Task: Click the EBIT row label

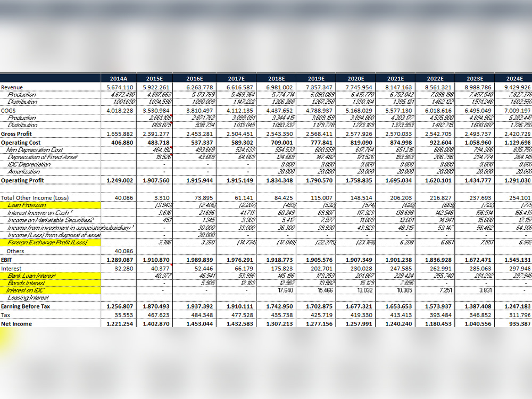Action: click(x=6, y=260)
